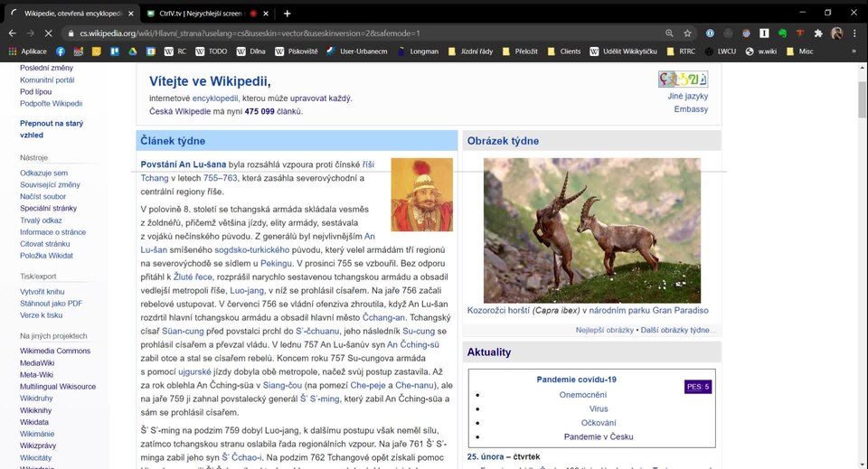This screenshot has width=868, height=469.
Task: Open the Facebook bookmark
Action: click(61, 52)
